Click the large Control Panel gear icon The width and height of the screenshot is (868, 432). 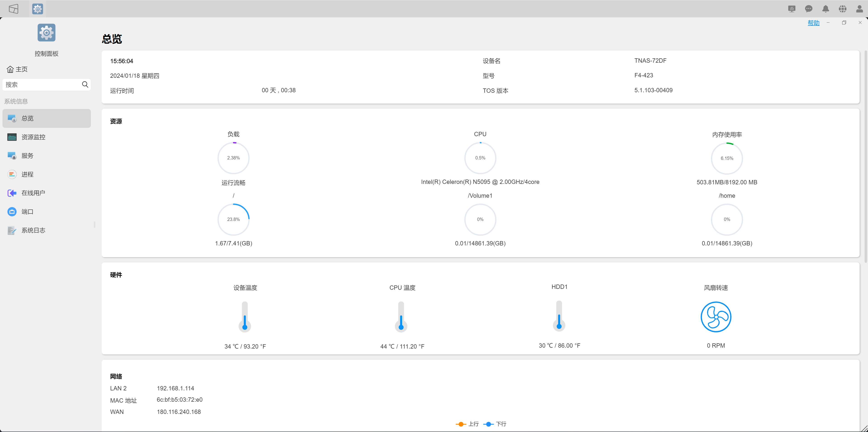47,33
